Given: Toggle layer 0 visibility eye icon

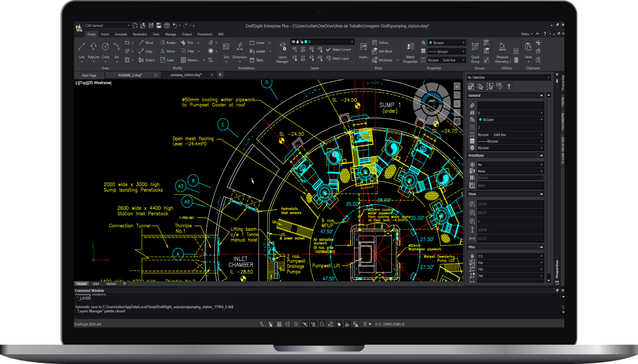Looking at the screenshot, I should pos(294,42).
